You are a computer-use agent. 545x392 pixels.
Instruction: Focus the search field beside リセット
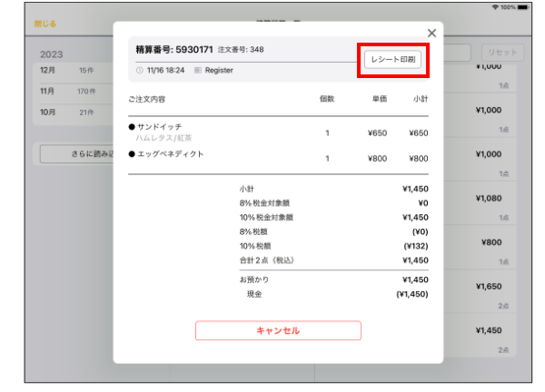click(457, 53)
